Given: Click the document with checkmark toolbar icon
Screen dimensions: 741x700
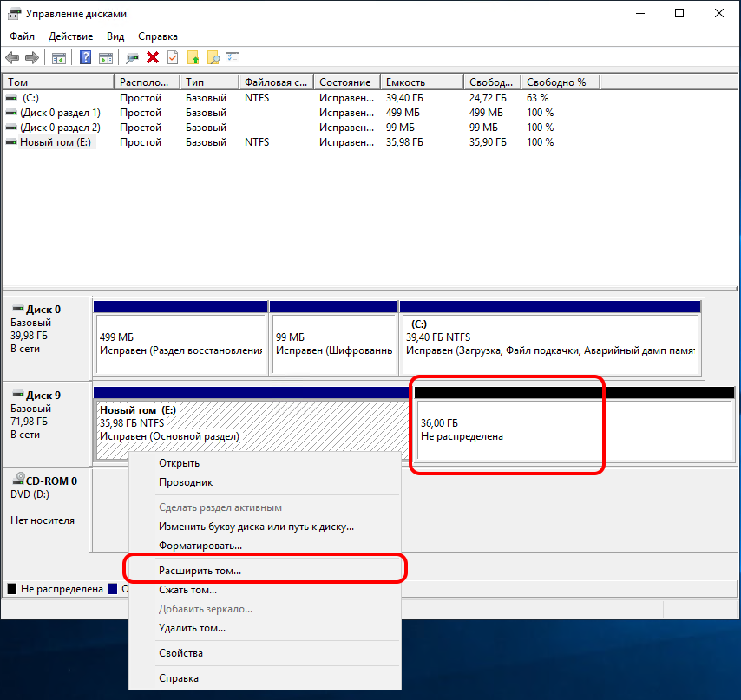Looking at the screenshot, I should click(173, 57).
